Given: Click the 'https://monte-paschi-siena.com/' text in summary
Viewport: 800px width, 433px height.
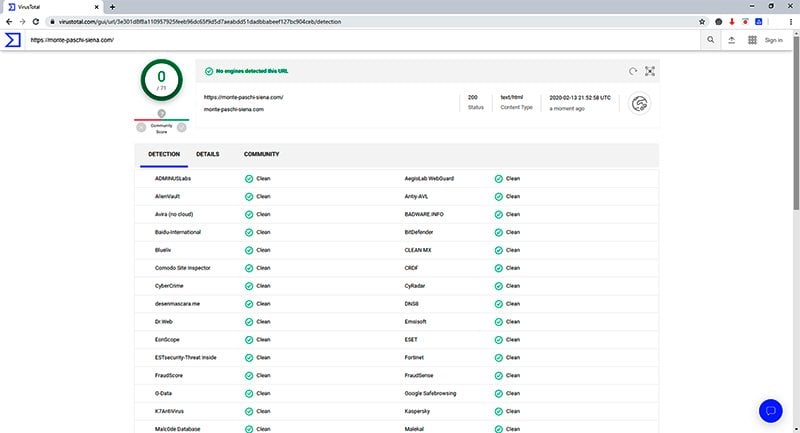Looking at the screenshot, I should point(243,97).
